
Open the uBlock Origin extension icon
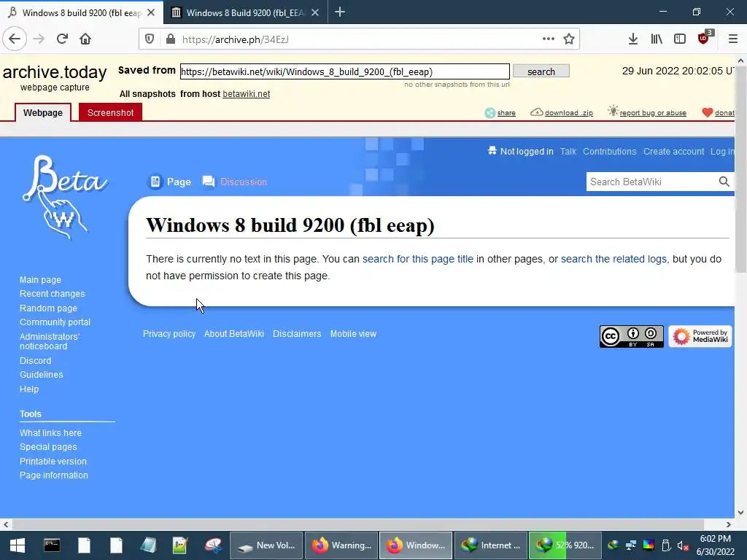coord(704,38)
